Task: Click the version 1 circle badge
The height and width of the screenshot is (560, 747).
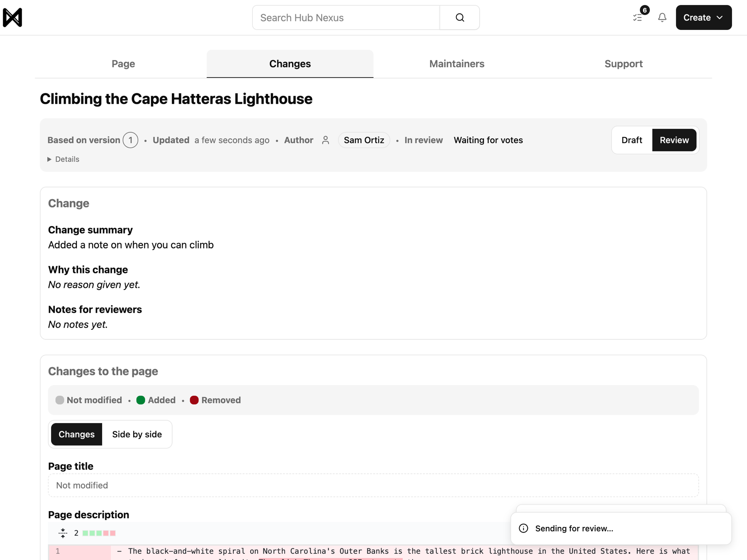Action: point(130,140)
